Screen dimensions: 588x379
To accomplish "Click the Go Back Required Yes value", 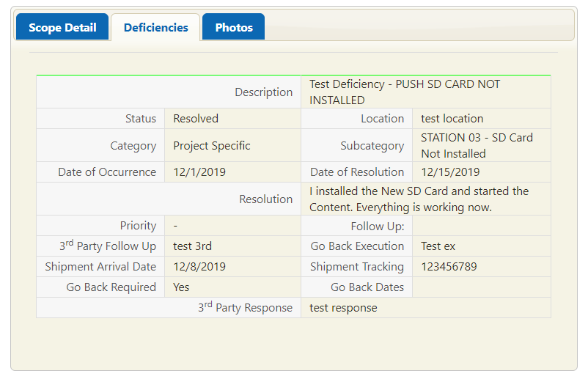I will [181, 287].
